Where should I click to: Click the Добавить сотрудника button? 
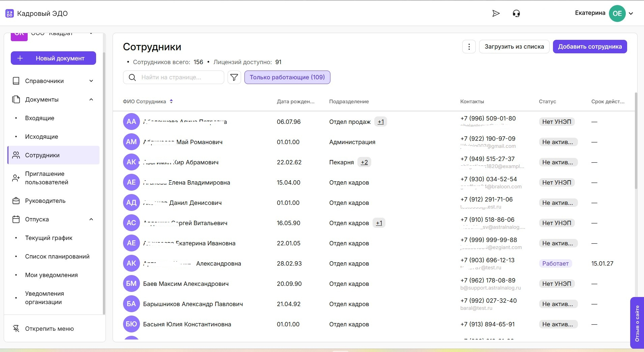(x=590, y=47)
